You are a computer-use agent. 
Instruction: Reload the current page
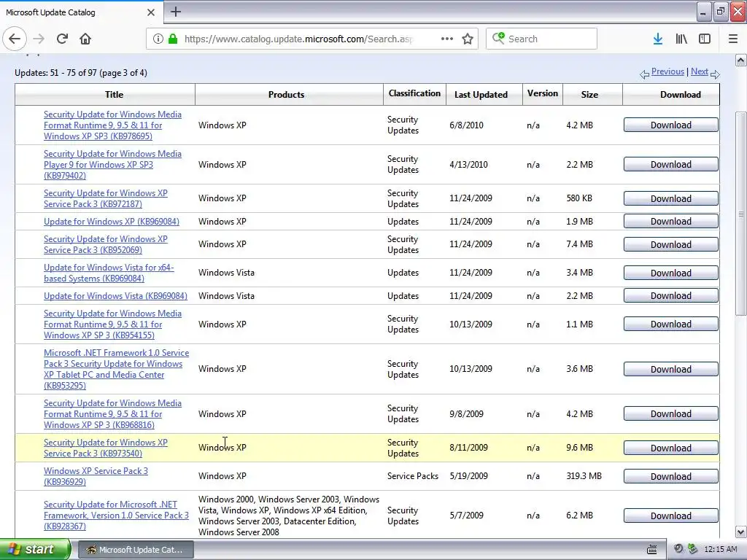pos(62,39)
